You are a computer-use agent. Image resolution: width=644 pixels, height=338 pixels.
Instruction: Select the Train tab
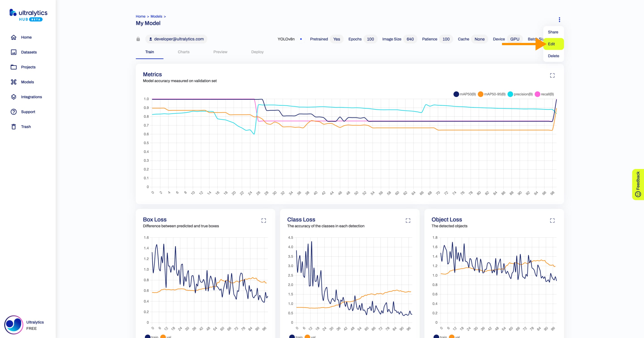[150, 52]
